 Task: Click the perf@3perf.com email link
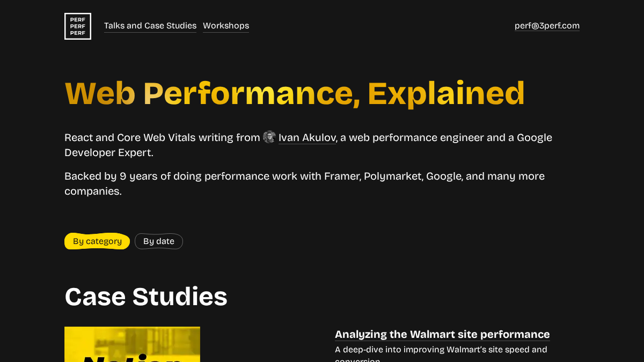pos(547,26)
